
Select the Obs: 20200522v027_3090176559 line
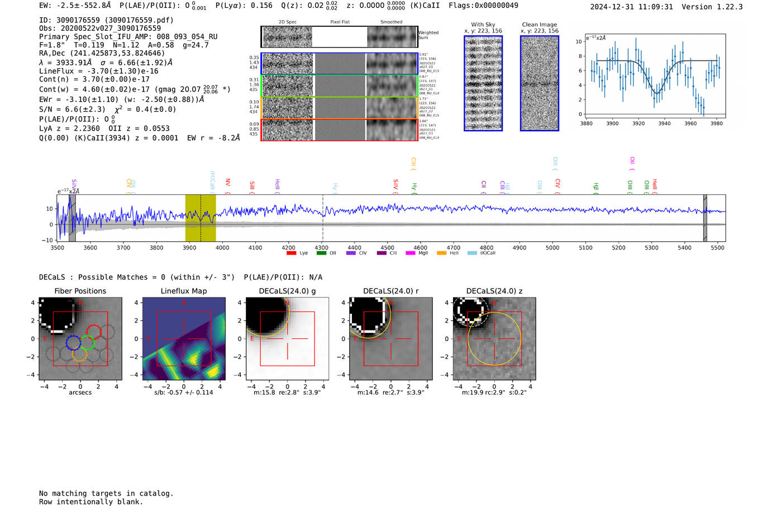coord(100,28)
